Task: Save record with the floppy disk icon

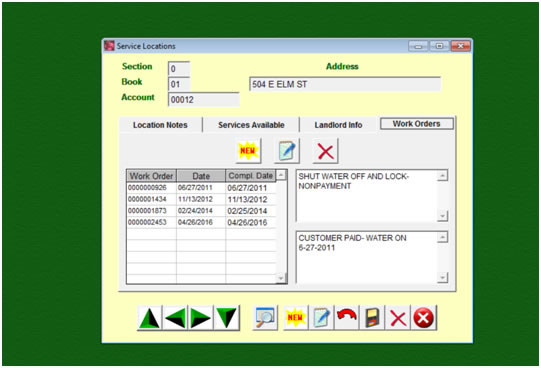Action: [x=372, y=318]
